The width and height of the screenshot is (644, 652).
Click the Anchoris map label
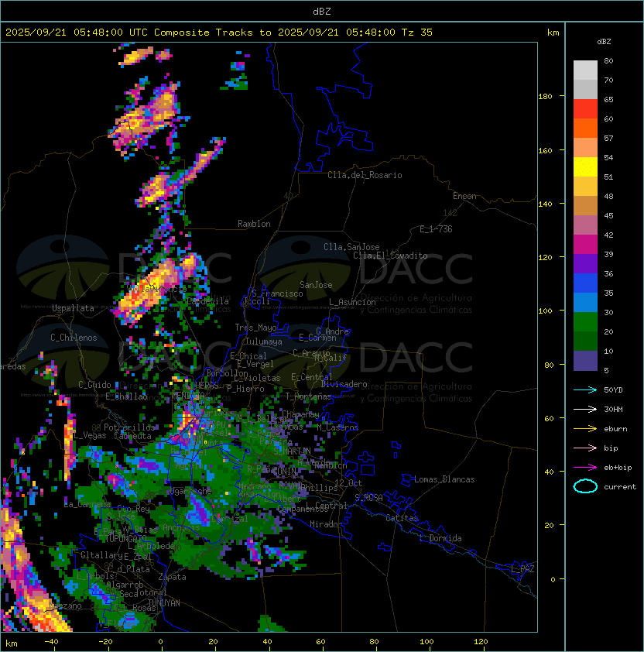coord(181,527)
